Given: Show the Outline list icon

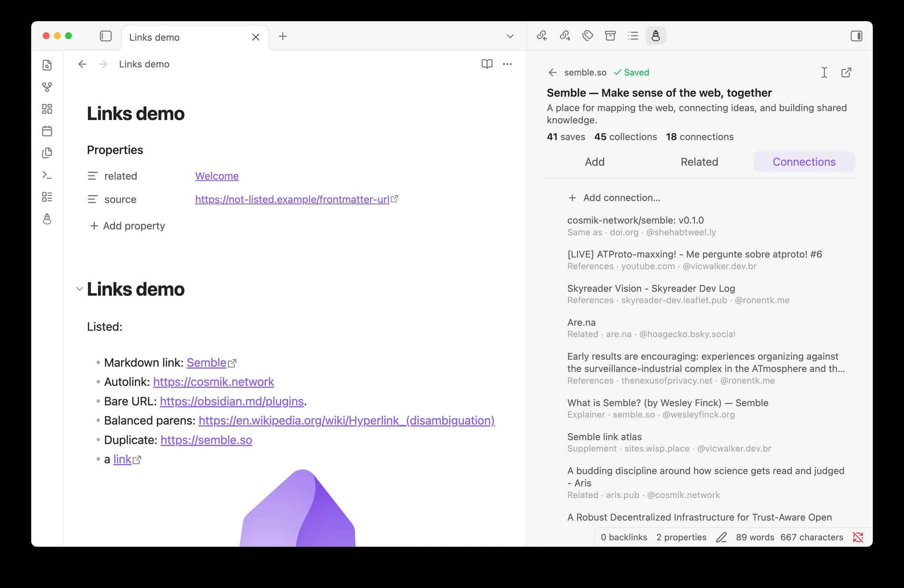Looking at the screenshot, I should [x=633, y=36].
